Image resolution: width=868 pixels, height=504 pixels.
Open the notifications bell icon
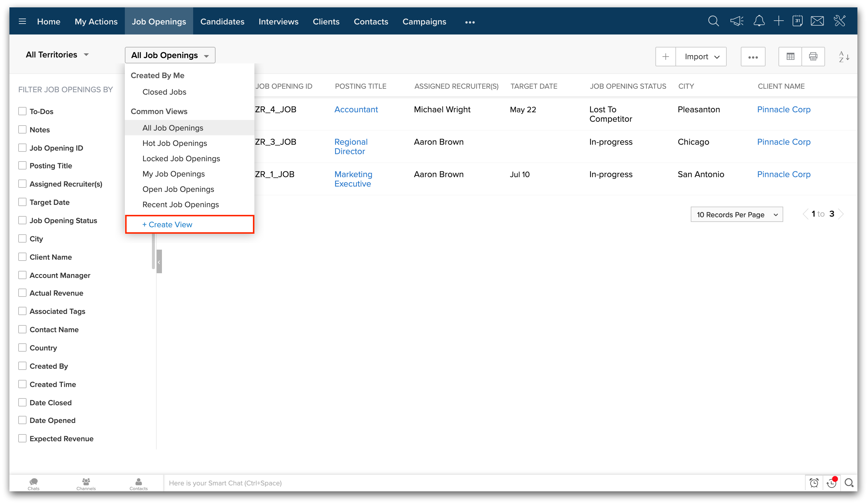click(759, 22)
